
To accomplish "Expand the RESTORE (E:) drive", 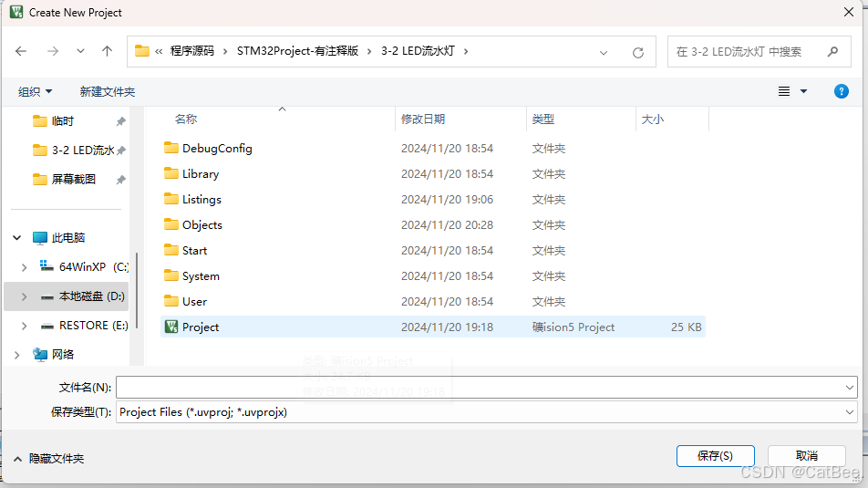I will pyautogui.click(x=25, y=326).
